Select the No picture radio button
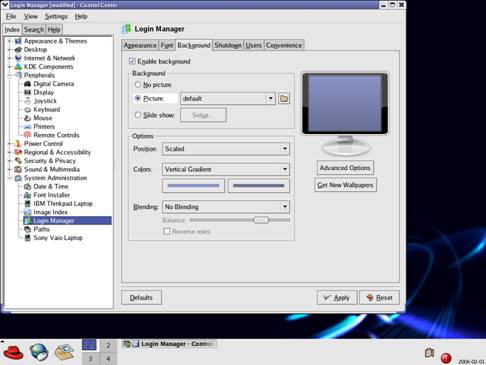 138,85
